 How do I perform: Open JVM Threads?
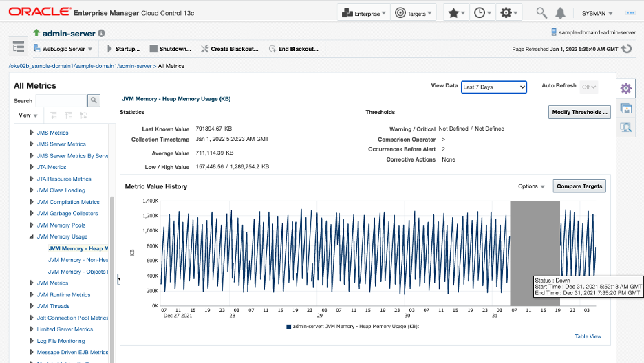(54, 306)
